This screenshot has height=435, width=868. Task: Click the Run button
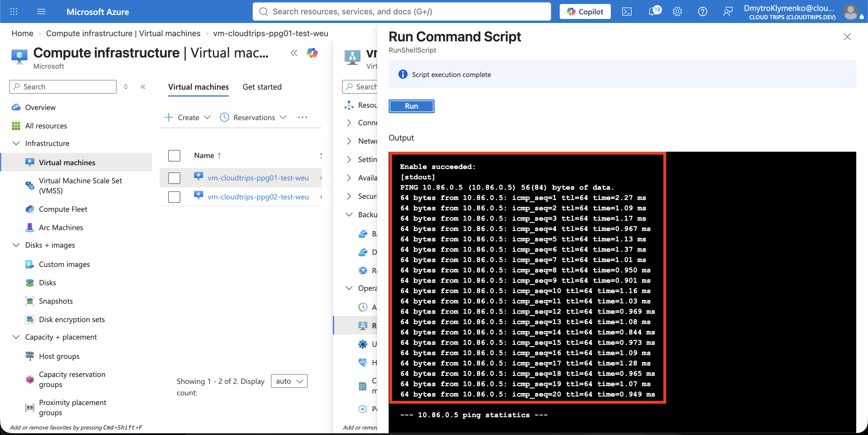(x=411, y=106)
